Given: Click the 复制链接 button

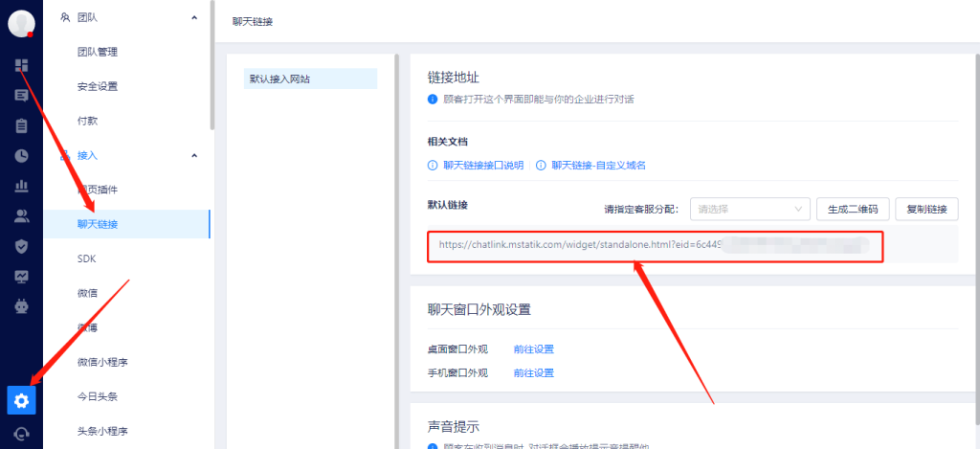Looking at the screenshot, I should [927, 209].
